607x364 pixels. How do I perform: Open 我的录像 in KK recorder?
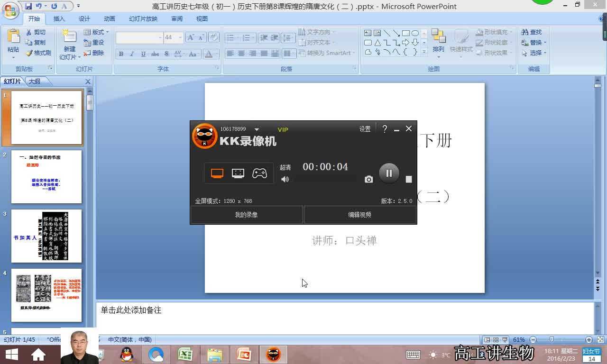(247, 215)
